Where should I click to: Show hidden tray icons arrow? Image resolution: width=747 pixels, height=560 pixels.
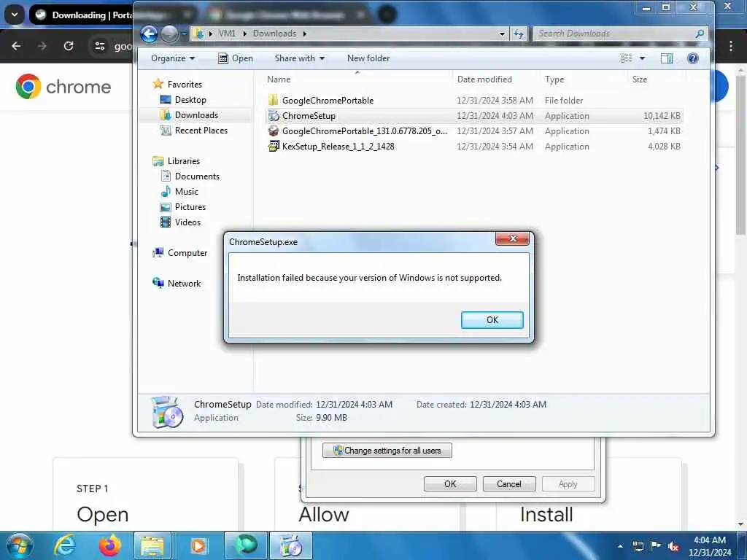pyautogui.click(x=620, y=546)
